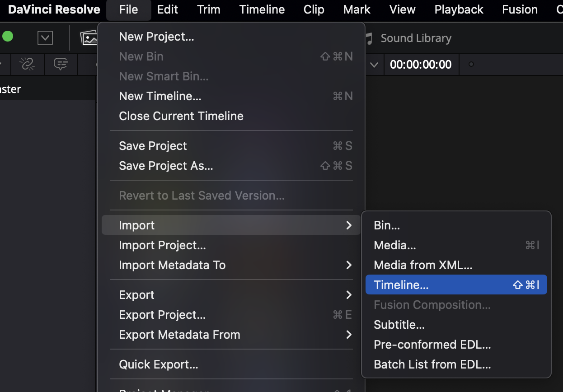Click the 00:00:00:00 timecode field
This screenshot has height=392, width=563.
click(421, 65)
